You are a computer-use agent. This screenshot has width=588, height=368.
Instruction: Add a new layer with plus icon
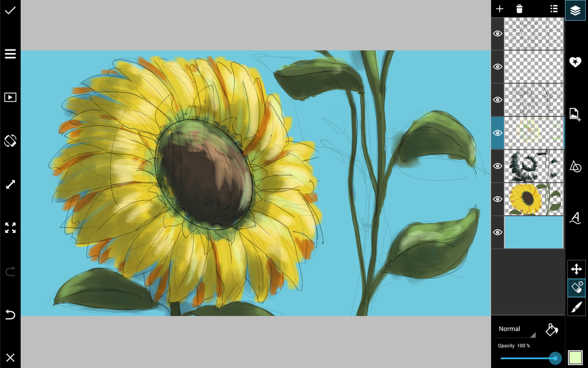tap(500, 9)
